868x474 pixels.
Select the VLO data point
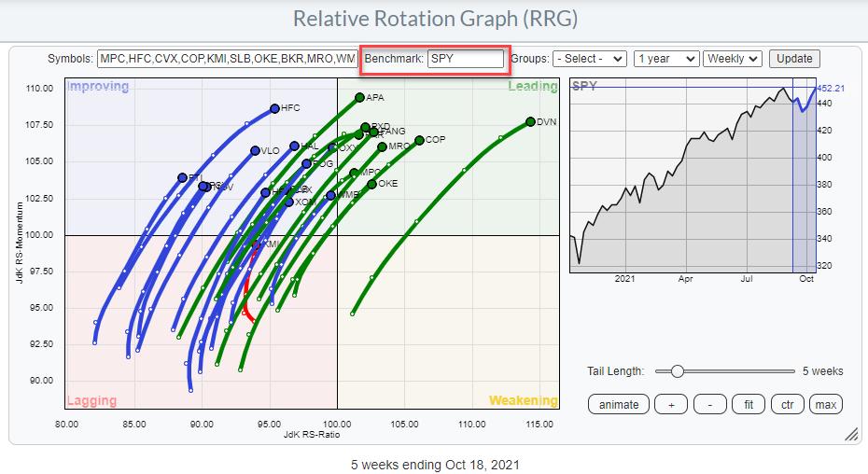[255, 150]
